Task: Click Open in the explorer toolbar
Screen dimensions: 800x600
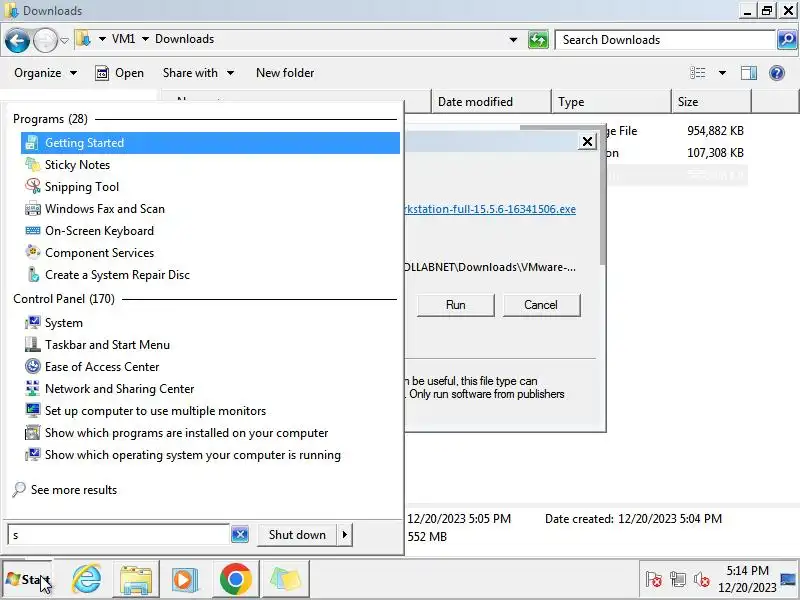Action: tap(119, 73)
